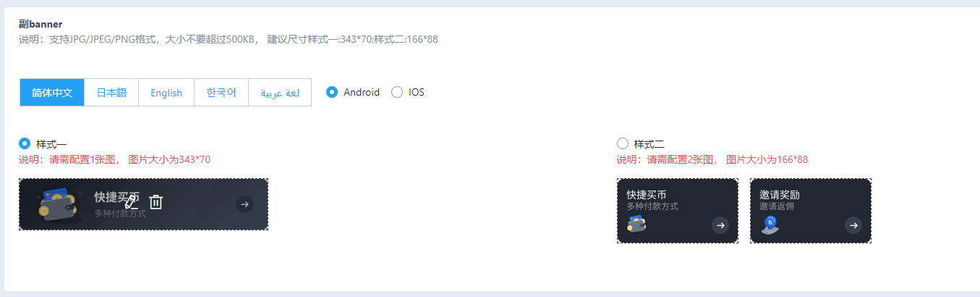Click the wallet icon in the wide banner
The height and width of the screenshot is (297, 980).
[58, 204]
